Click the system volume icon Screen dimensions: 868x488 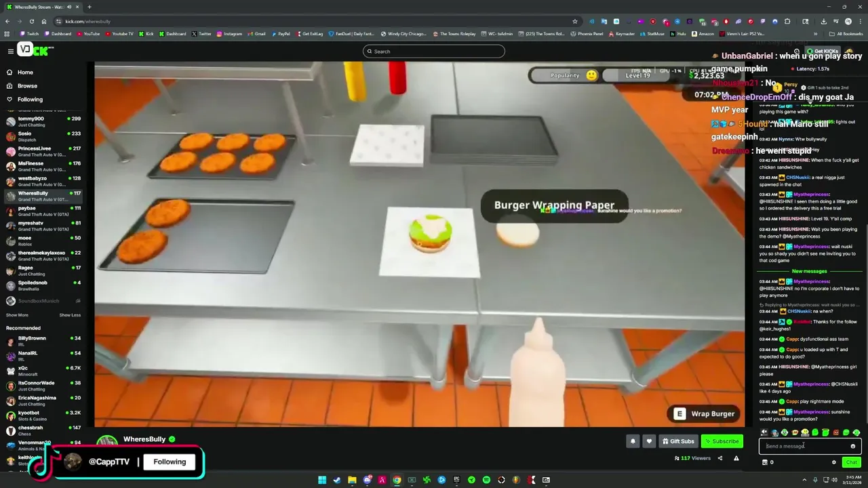pos(834,480)
